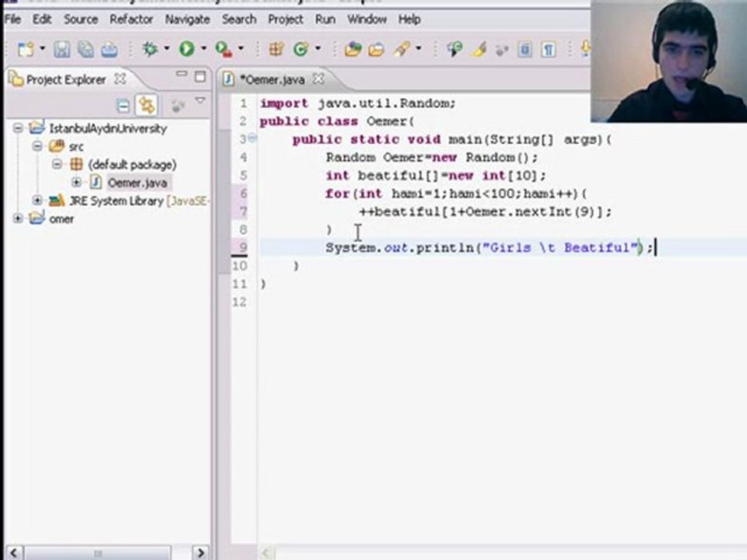Open the Run menu
This screenshot has height=560, width=747.
tap(325, 19)
